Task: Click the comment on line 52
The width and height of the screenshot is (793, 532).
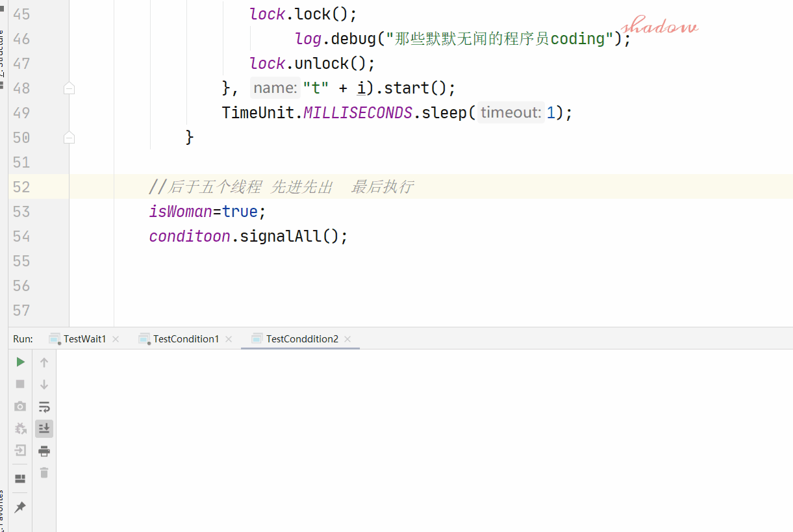Action: point(281,187)
